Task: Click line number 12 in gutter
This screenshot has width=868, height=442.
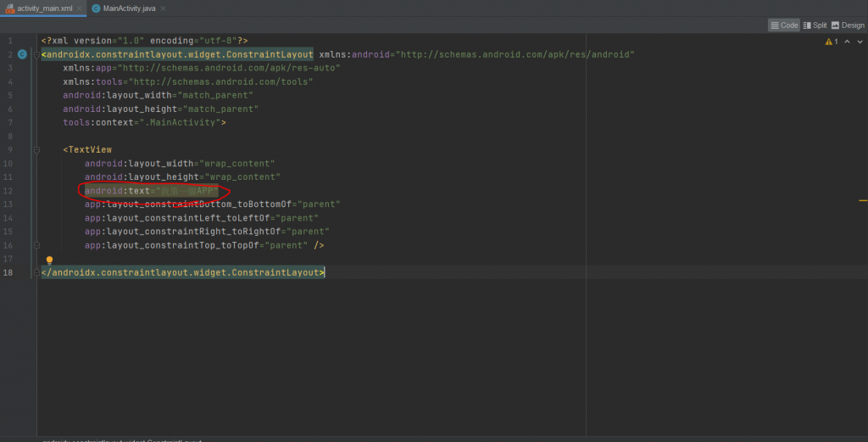Action: (8, 191)
